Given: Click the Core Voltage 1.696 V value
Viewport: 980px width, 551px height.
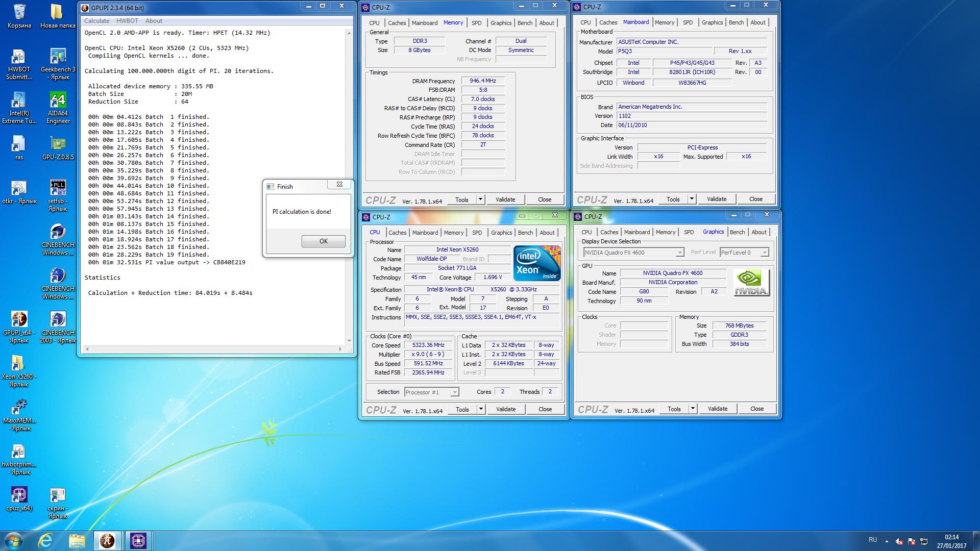Looking at the screenshot, I should (x=493, y=277).
